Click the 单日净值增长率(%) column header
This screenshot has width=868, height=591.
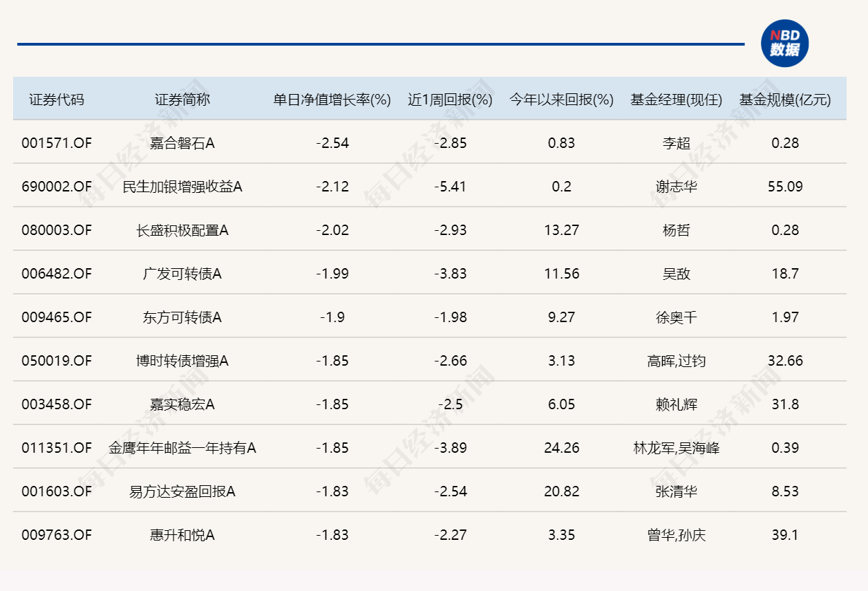click(332, 100)
